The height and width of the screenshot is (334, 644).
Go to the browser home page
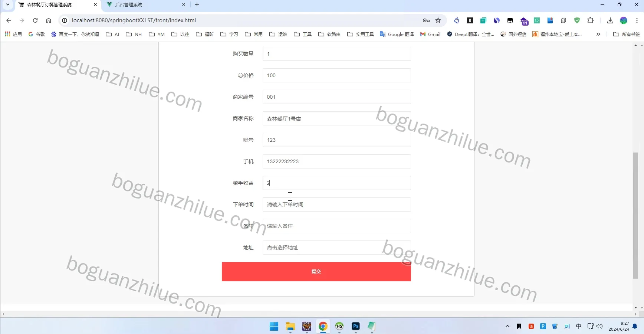click(x=49, y=20)
